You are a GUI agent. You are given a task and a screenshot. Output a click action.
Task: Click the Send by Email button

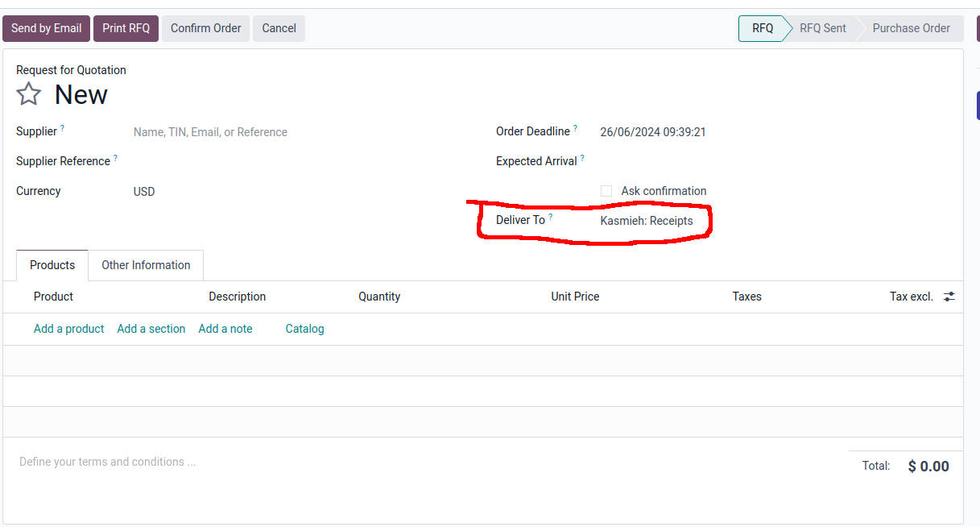click(46, 28)
